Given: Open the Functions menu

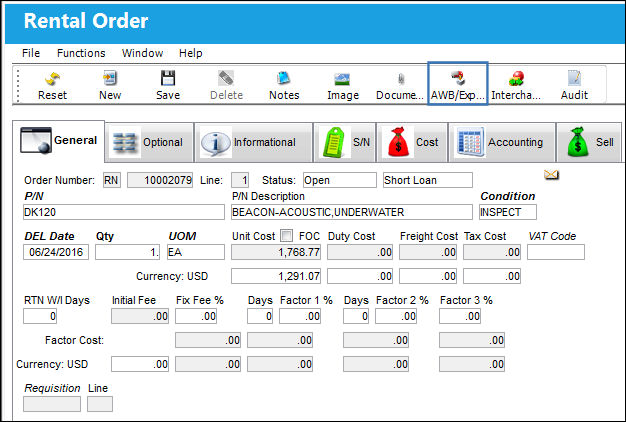Looking at the screenshot, I should coord(81,53).
